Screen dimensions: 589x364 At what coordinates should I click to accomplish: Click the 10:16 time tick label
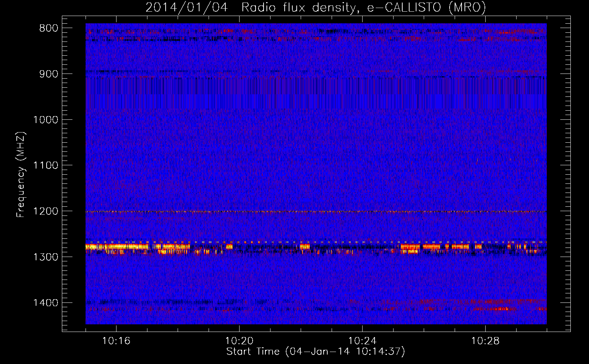coord(116,341)
